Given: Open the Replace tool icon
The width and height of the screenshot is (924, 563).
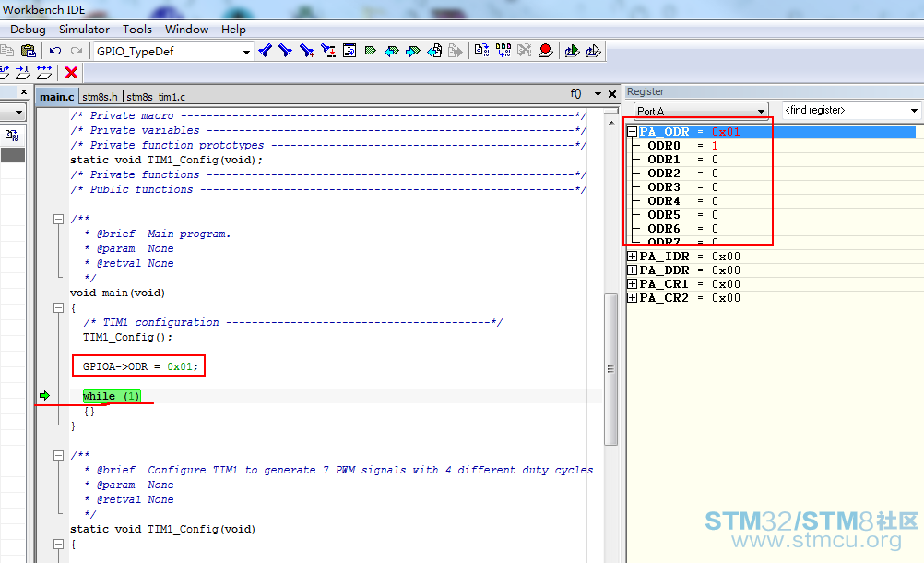Looking at the screenshot, I should click(x=328, y=51).
